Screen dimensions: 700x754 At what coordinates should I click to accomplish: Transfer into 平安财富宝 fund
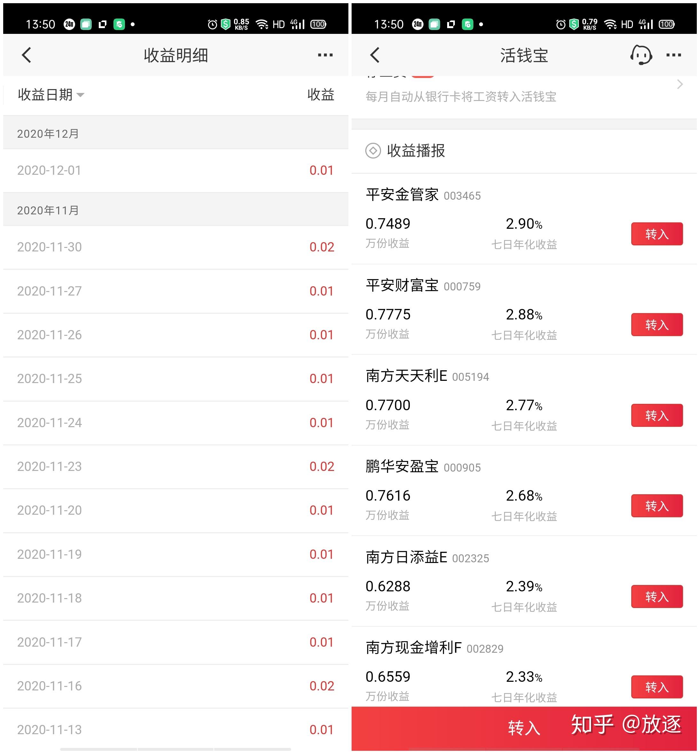pyautogui.click(x=657, y=325)
